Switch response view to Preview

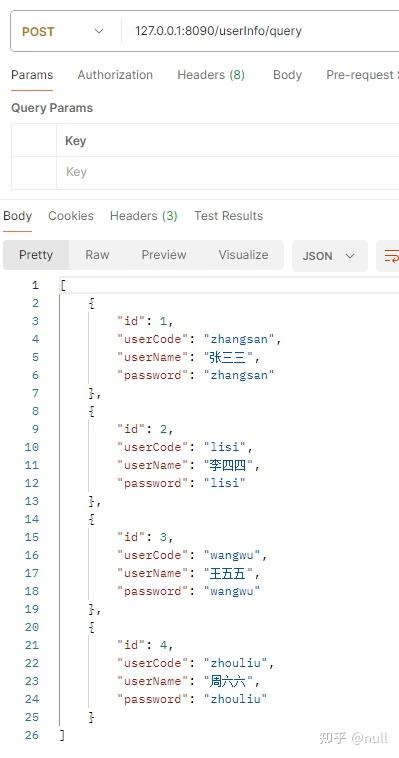click(x=163, y=255)
